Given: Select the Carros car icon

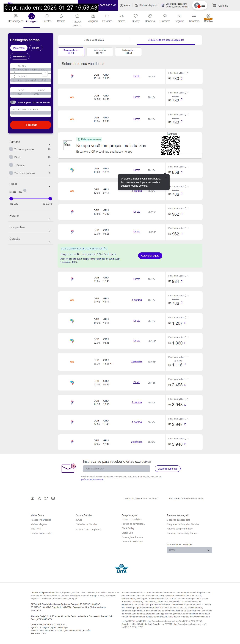Looking at the screenshot, I should 122,16.
